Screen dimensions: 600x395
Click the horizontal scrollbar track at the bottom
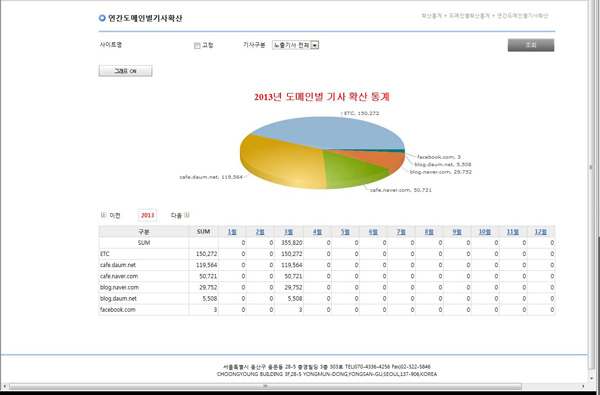[294, 386]
